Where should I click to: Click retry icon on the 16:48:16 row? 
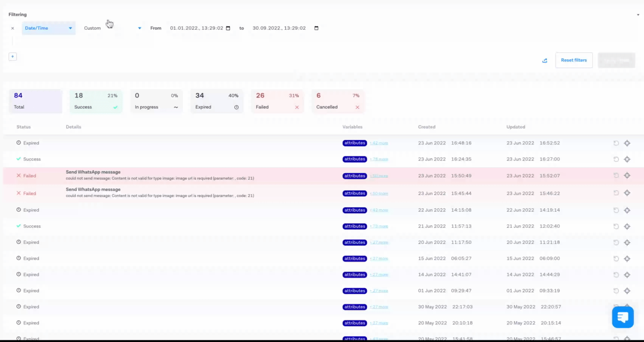click(616, 143)
